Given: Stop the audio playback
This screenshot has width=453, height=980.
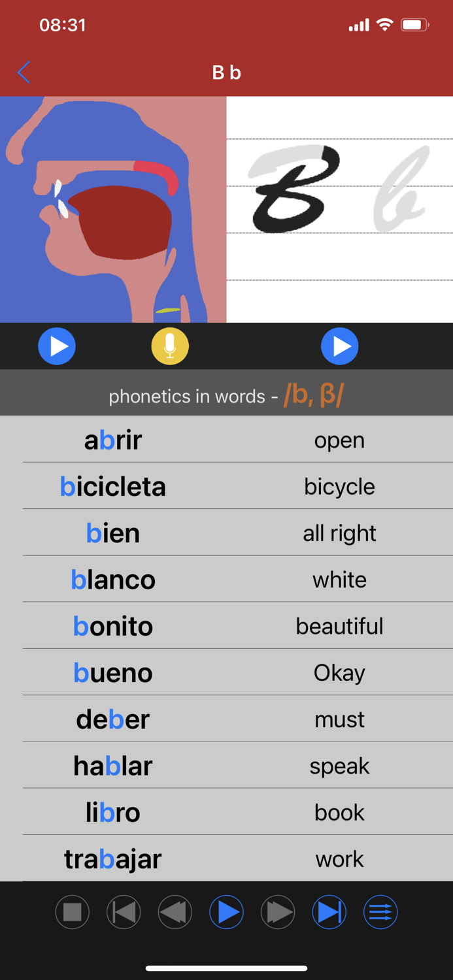Looking at the screenshot, I should click(72, 911).
